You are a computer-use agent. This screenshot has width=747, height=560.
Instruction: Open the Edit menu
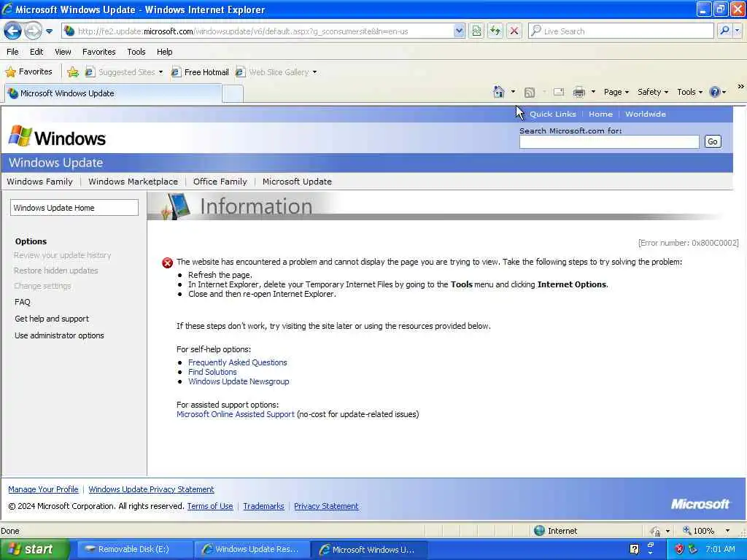point(36,52)
